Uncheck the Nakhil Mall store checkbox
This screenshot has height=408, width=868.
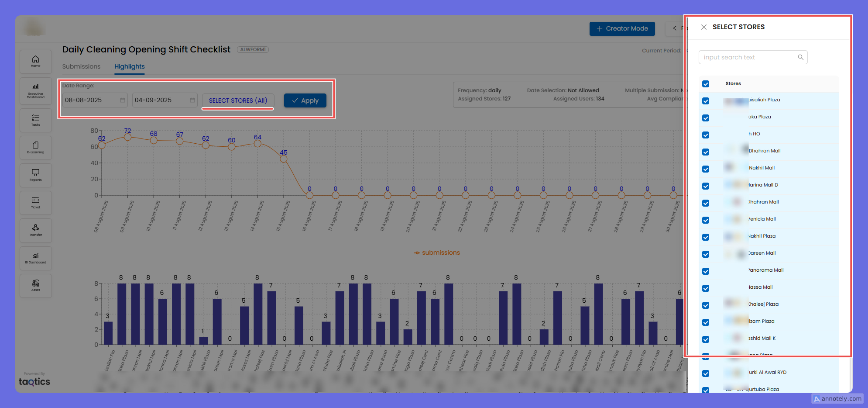706,169
